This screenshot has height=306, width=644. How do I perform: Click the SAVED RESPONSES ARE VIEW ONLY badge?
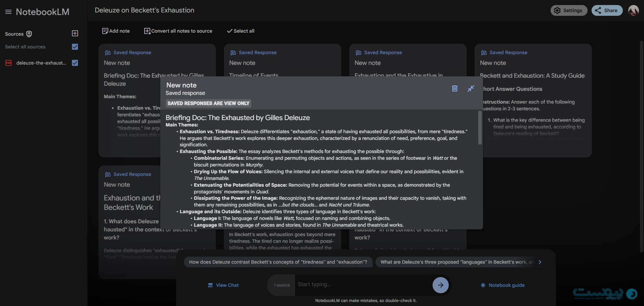tap(208, 103)
